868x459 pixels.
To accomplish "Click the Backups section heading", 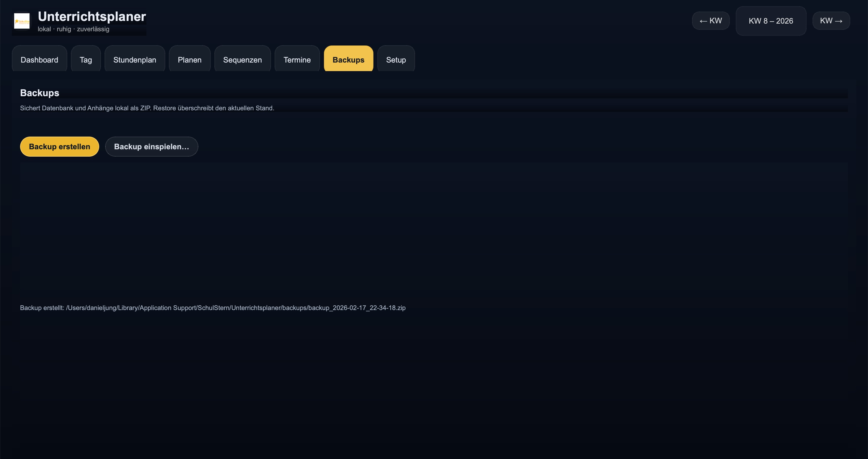I will [40, 93].
